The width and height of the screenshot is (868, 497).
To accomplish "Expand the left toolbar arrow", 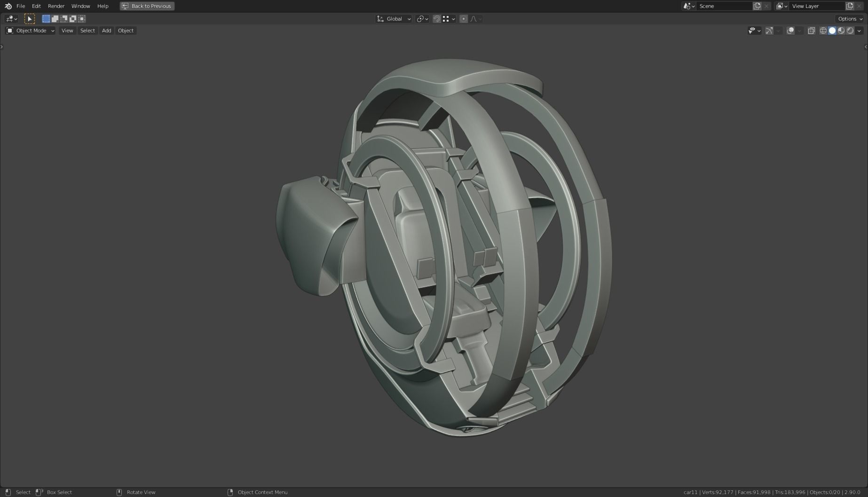I will (x=2, y=47).
